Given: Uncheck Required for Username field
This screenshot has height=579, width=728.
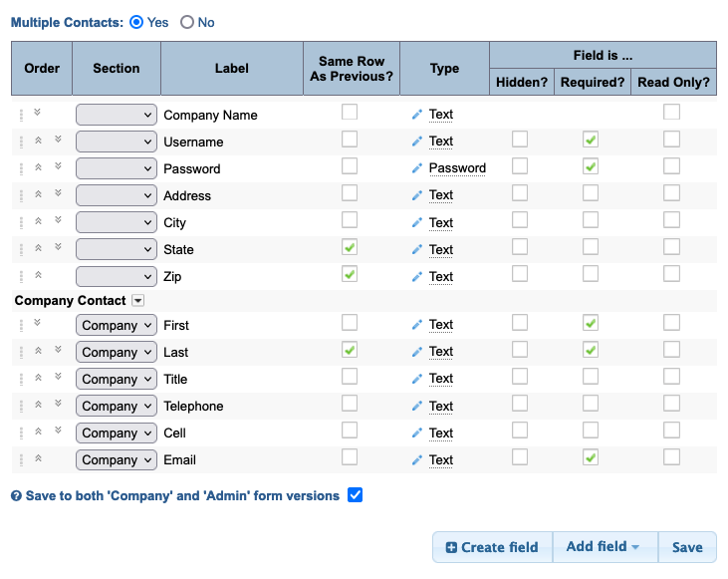Looking at the screenshot, I should 591,140.
